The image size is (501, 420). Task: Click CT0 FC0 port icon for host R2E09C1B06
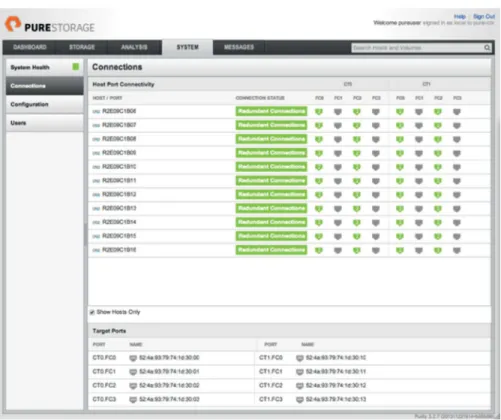click(319, 112)
